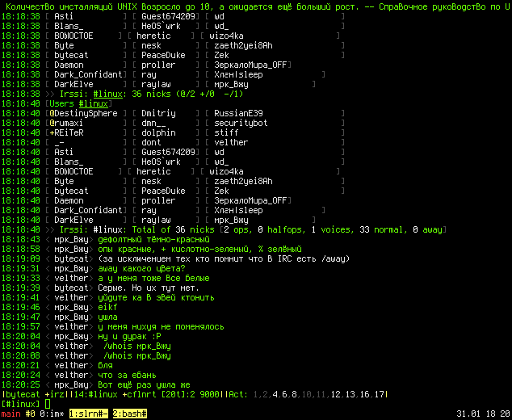Click the date '31.01' at bottom right
Viewport: 512px width, 420px height.
tap(468, 414)
